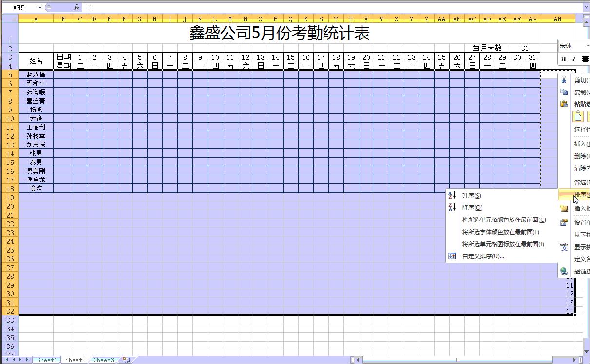
Task: Click the phonetic guide (显示拼音) icon
Action: pos(564,247)
